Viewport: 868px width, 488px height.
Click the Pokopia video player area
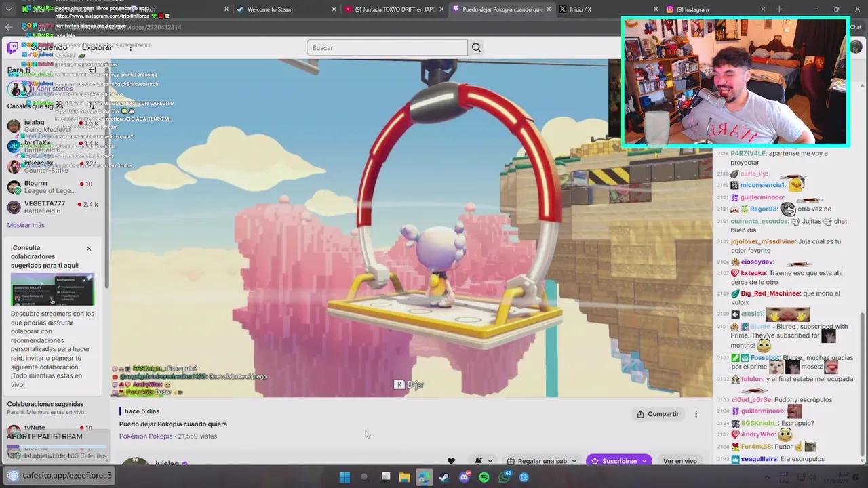click(x=411, y=228)
